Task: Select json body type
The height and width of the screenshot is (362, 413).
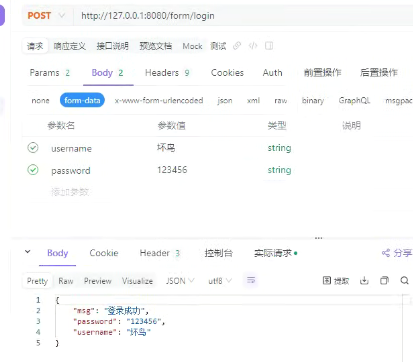Action: (225, 100)
